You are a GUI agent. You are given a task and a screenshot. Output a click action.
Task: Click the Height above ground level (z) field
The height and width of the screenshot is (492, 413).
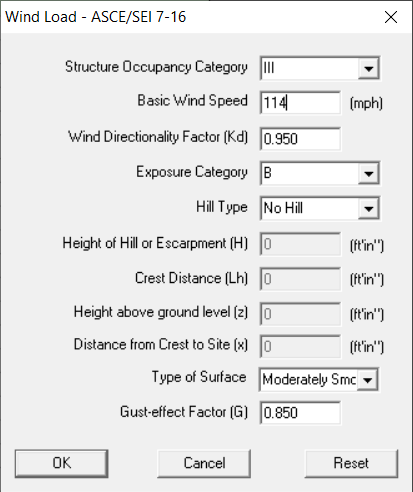[x=300, y=314]
